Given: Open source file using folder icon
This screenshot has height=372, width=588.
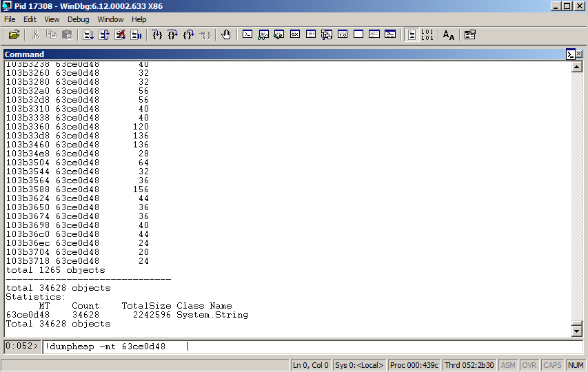Looking at the screenshot, I should [x=14, y=35].
